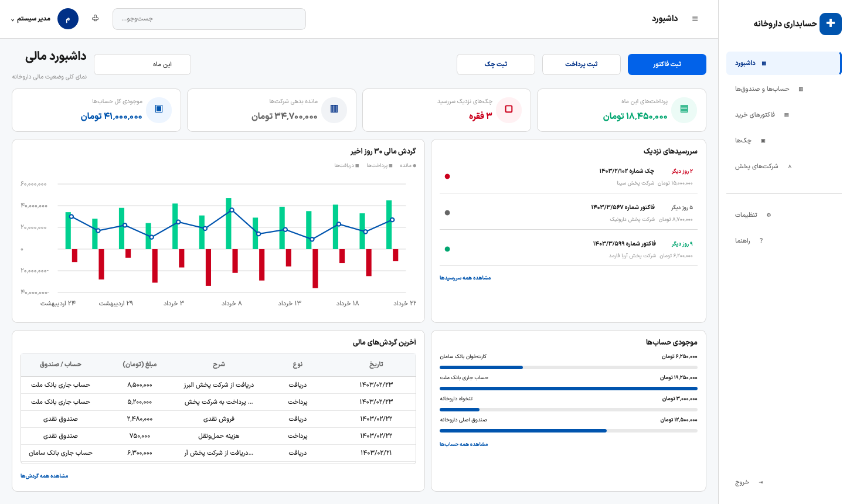Click چک شماره ۱۴۰۳/۲/۱۰۲ due item
Screen dimensions: 850x504
(569, 176)
